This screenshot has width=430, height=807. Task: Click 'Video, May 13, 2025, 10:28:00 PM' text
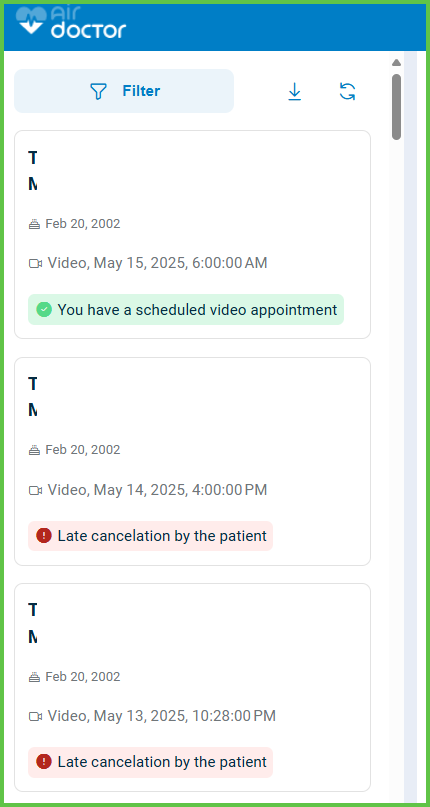[162, 716]
